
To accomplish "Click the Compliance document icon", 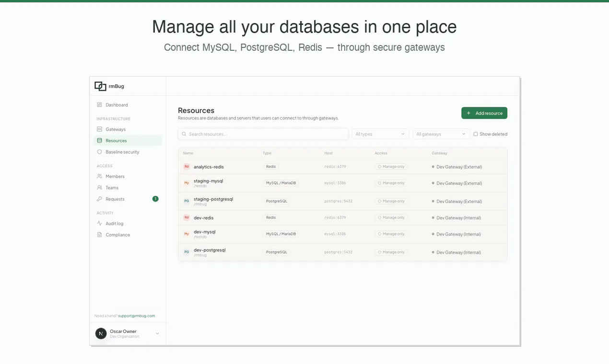I will point(99,235).
